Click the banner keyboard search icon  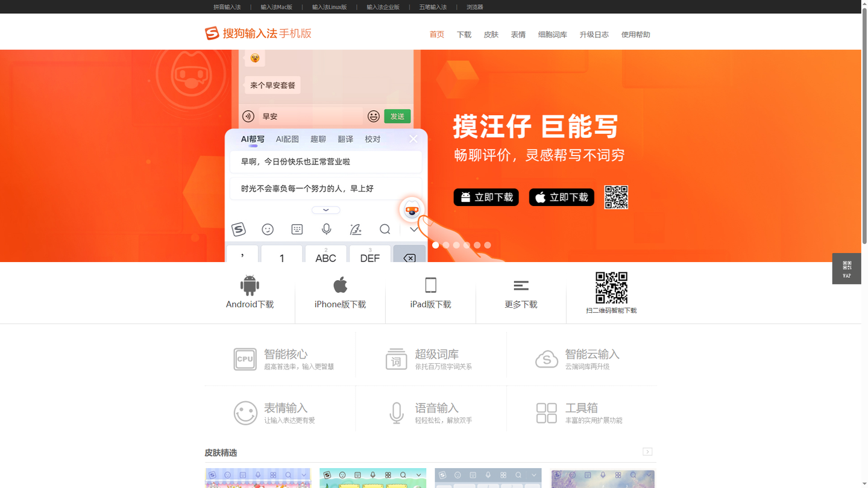point(385,229)
